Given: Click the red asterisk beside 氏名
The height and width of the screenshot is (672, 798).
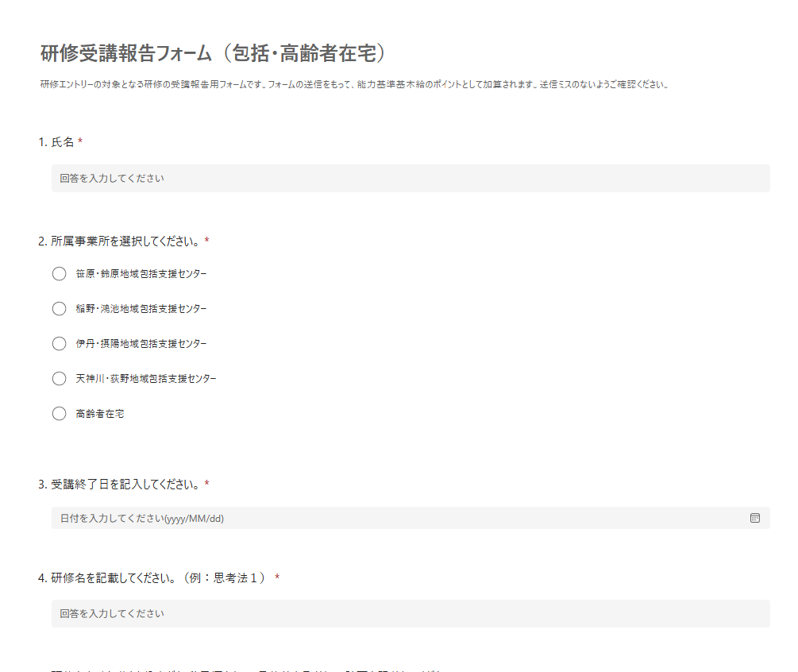Looking at the screenshot, I should coord(80,142).
